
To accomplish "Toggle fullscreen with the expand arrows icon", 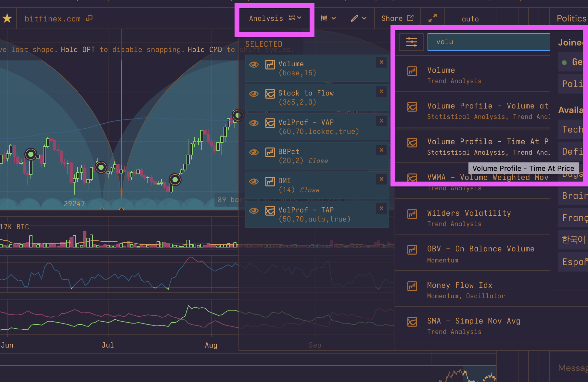I will (432, 19).
